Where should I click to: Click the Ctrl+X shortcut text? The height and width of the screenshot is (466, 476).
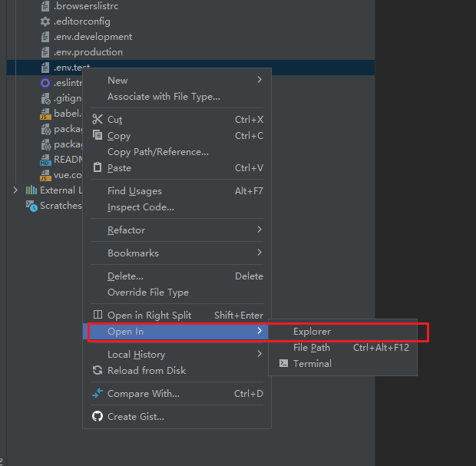pos(249,120)
